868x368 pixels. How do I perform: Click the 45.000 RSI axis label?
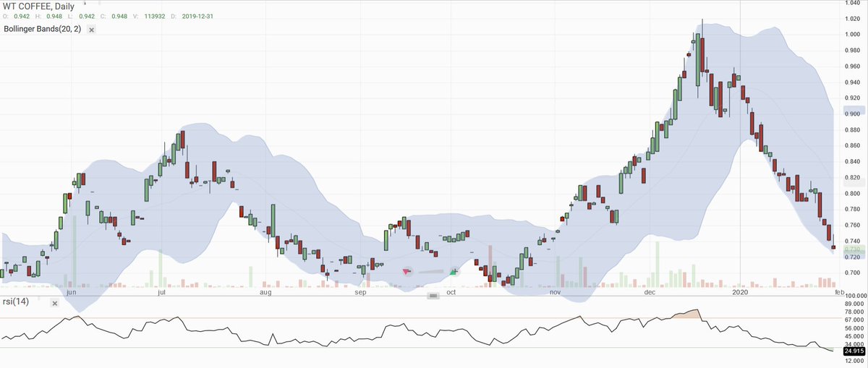point(854,335)
